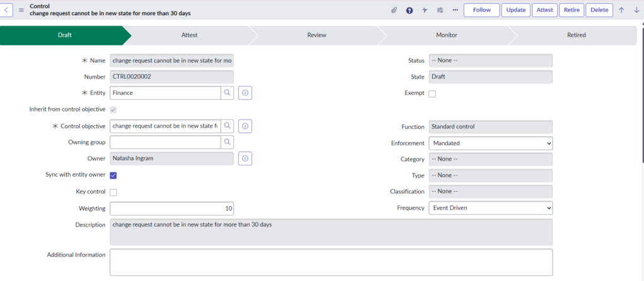Enable the Key control checkbox
The image size is (644, 281).
click(x=113, y=192)
